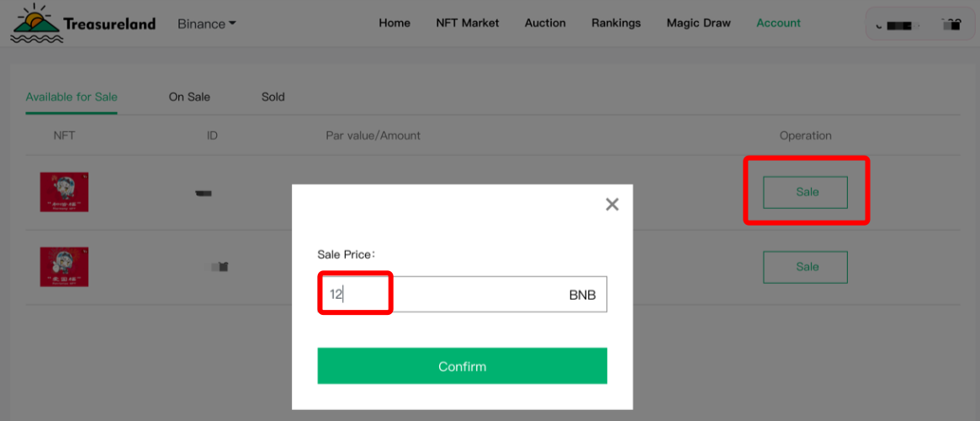Switch to the Sold tab
The image size is (980, 421).
coord(273,97)
